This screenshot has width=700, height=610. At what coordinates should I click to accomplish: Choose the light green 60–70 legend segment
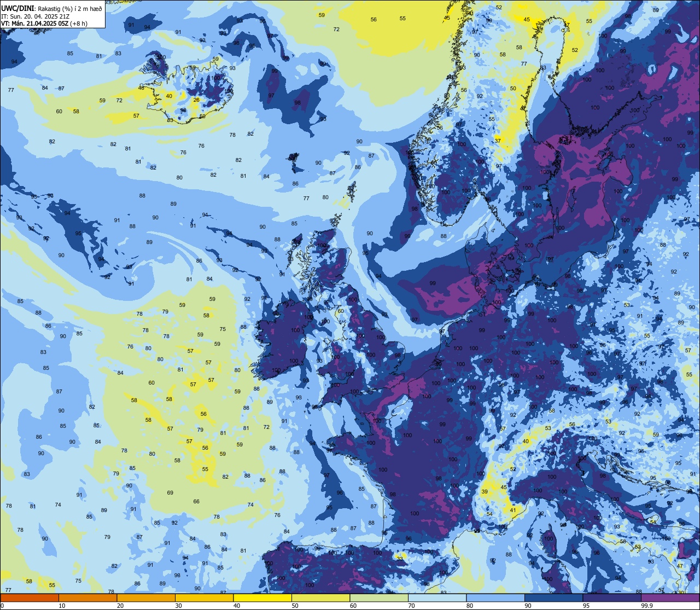[x=379, y=597]
